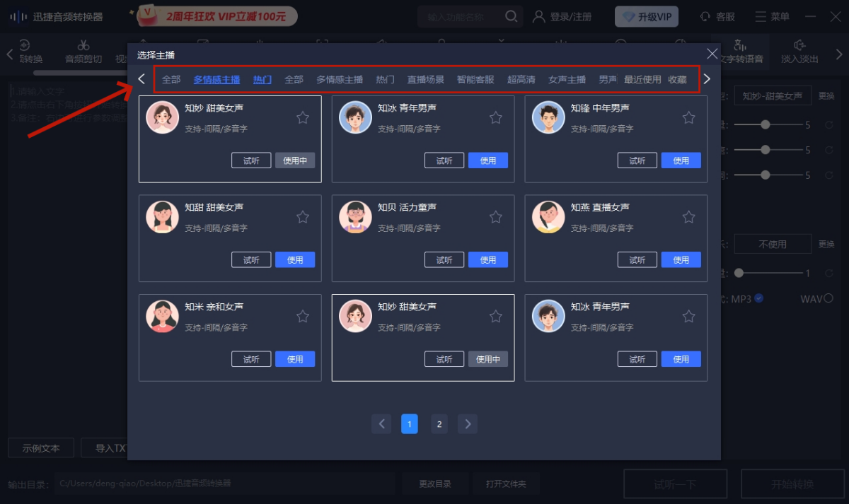Viewport: 849px width, 504px height.
Task: Select 使用 for 知燕 直播女声
Action: pos(681,260)
